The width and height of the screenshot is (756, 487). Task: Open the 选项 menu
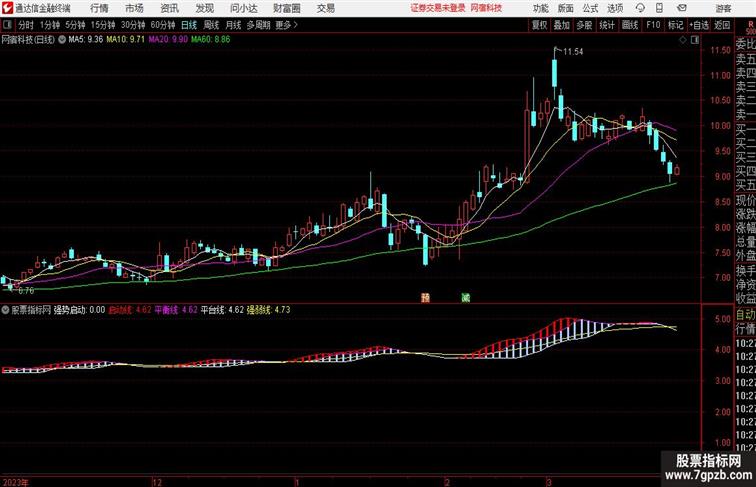[615, 8]
